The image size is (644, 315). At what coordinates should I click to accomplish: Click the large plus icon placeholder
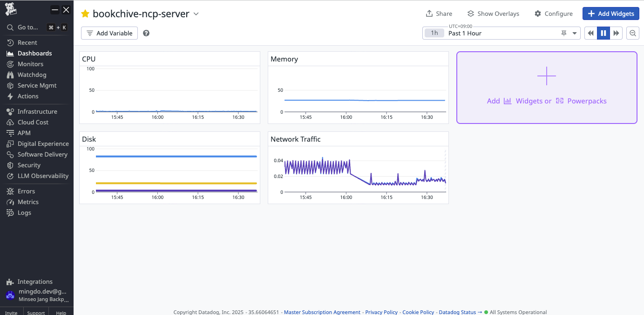click(547, 76)
